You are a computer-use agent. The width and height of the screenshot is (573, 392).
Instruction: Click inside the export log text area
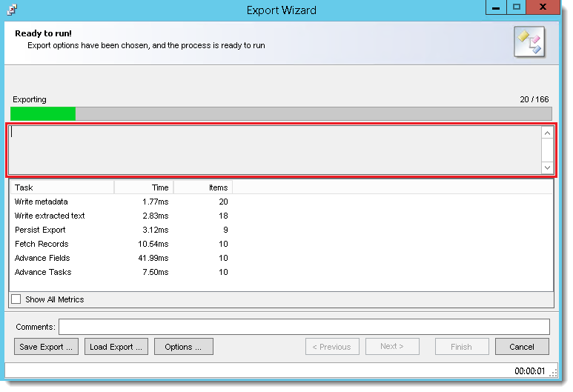275,150
